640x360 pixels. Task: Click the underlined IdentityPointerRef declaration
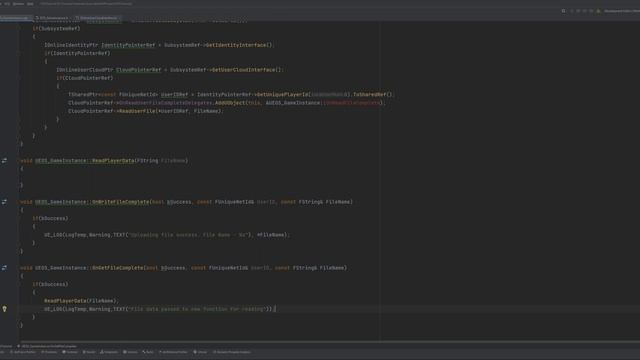(x=128, y=45)
